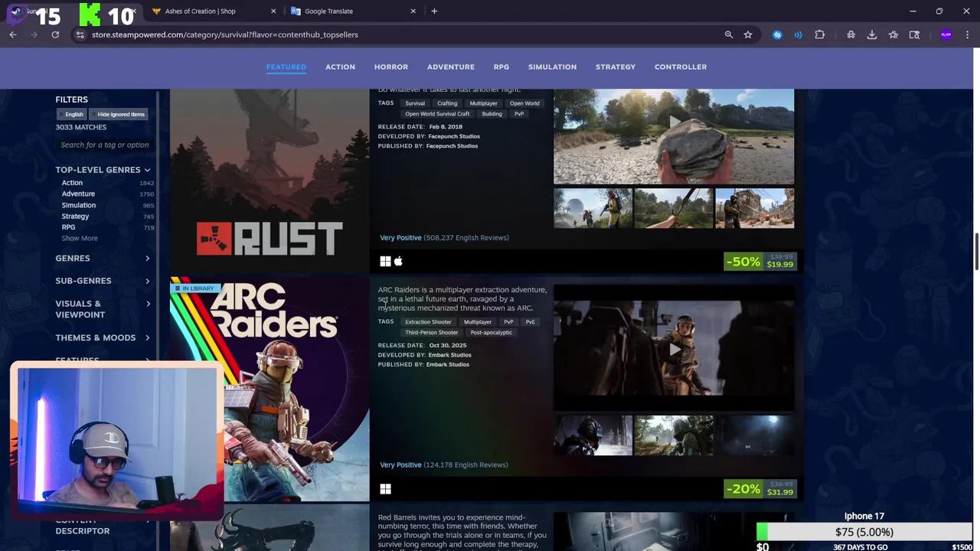Expand the Sub-Genres filter section
Screen dimensions: 980x551
[x=103, y=281]
